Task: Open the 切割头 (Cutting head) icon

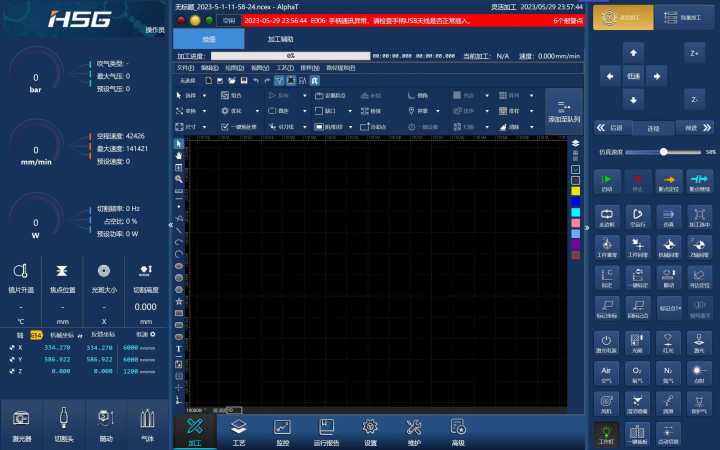Action: (63, 423)
